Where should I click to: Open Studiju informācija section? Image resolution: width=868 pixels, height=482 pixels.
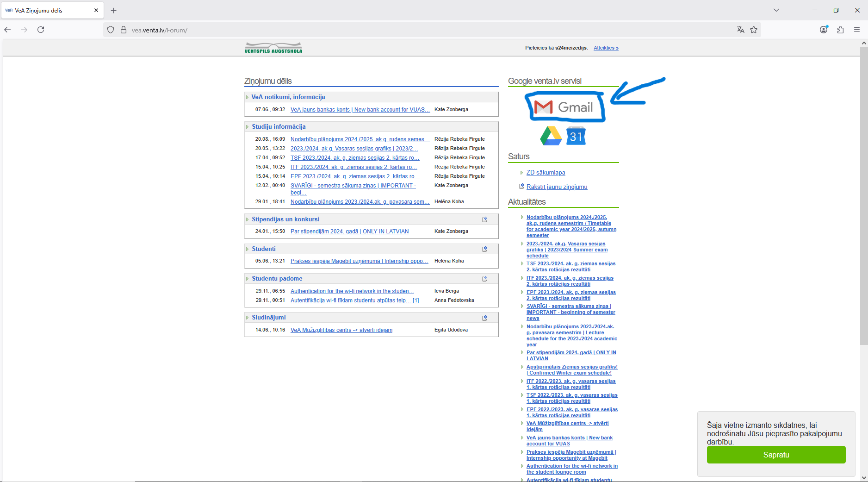[x=279, y=126]
